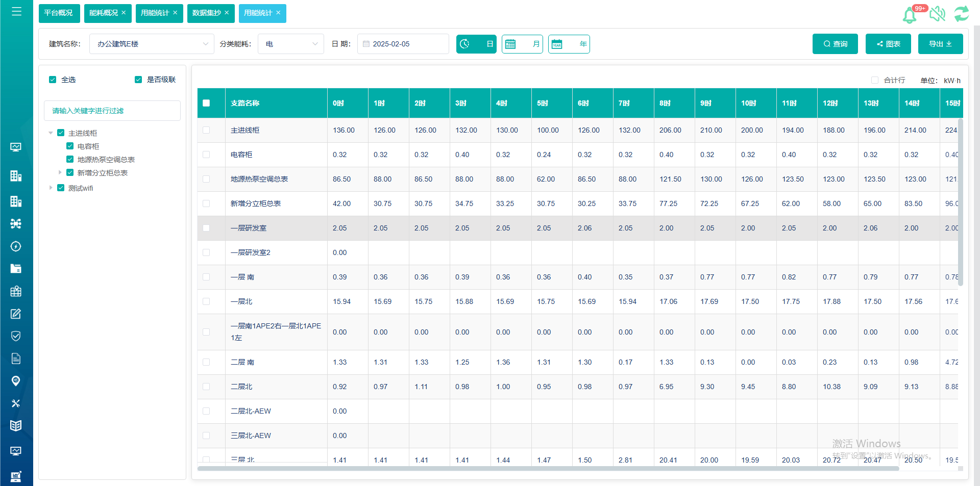Open the folder icon in sidebar
The width and height of the screenshot is (980, 486).
[16, 269]
